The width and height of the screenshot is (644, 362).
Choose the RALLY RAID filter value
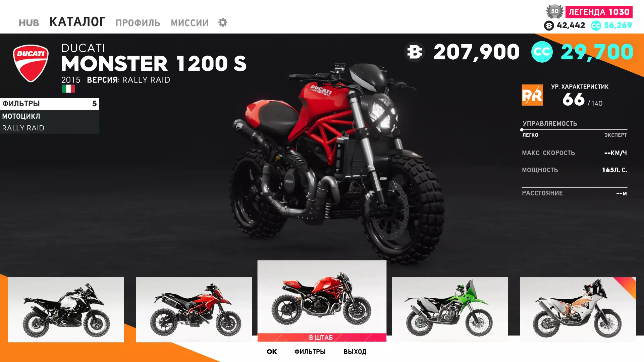tap(50, 128)
